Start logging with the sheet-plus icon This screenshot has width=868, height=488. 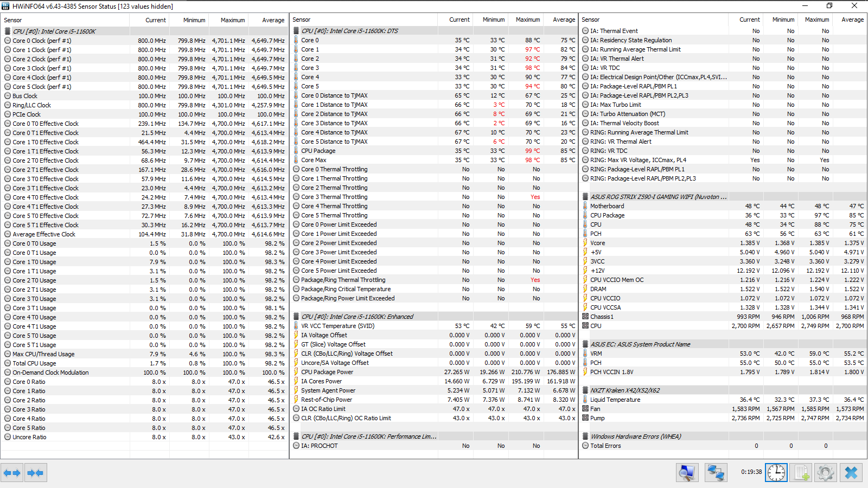coord(801,473)
